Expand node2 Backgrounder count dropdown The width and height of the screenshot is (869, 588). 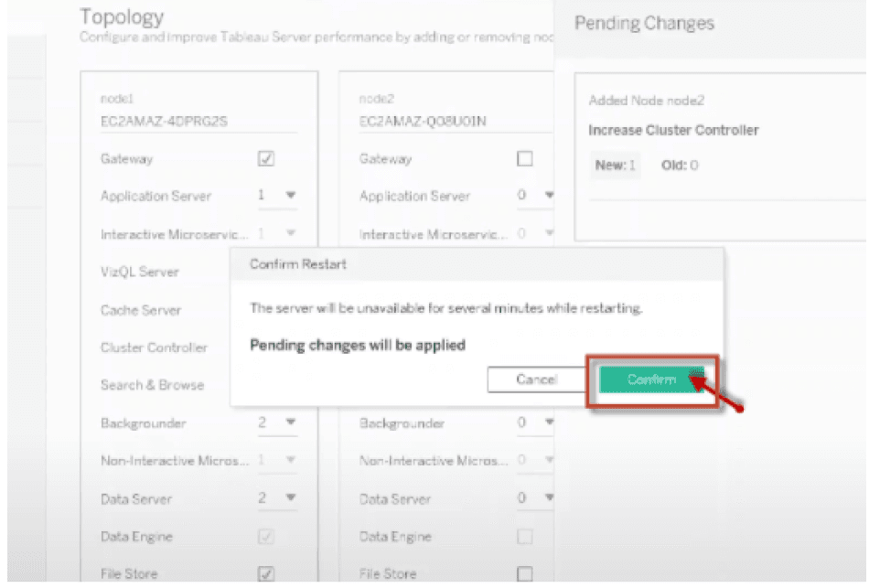[x=535, y=423]
